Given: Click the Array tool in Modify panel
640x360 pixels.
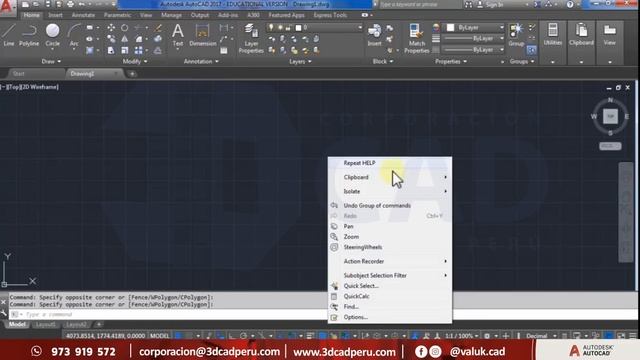Looking at the screenshot, I should click(139, 50).
